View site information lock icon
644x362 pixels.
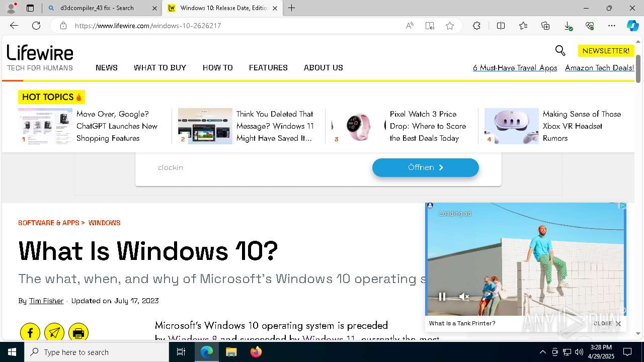click(x=63, y=26)
